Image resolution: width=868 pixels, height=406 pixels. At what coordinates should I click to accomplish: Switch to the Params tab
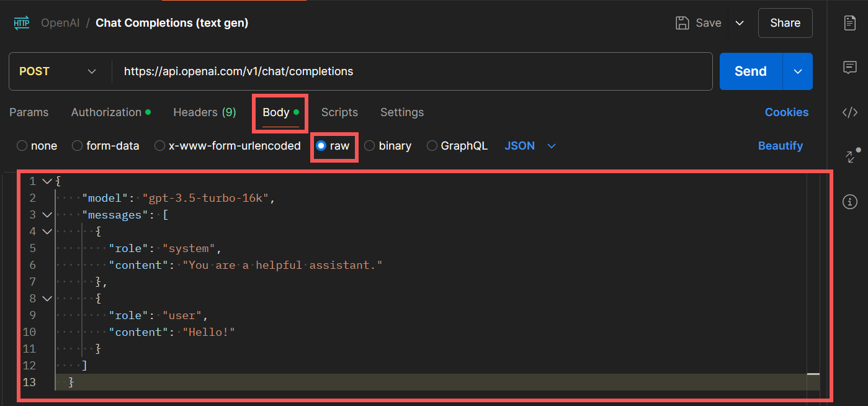(29, 112)
